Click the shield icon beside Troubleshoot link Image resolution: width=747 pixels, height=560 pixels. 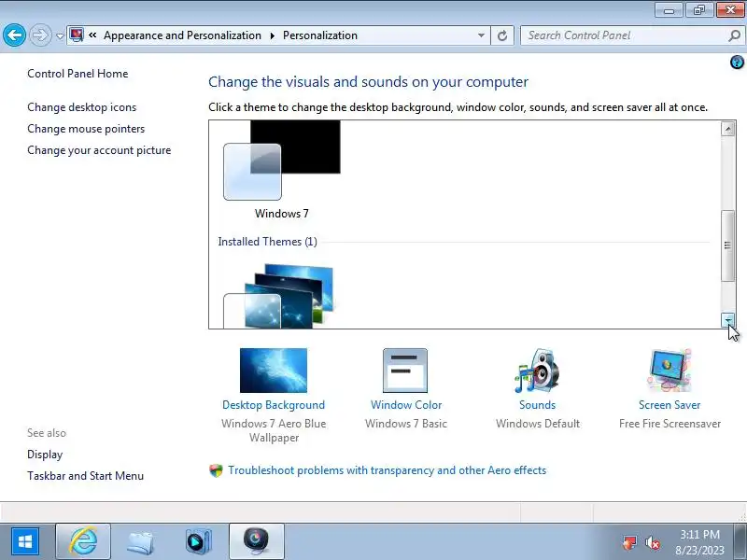(x=216, y=470)
